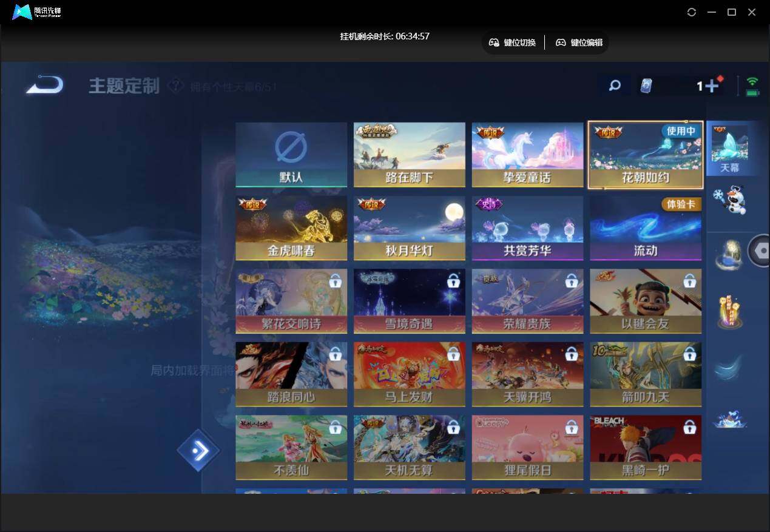
Task: Click the gamepad icon next to 键位切换
Action: (x=494, y=42)
